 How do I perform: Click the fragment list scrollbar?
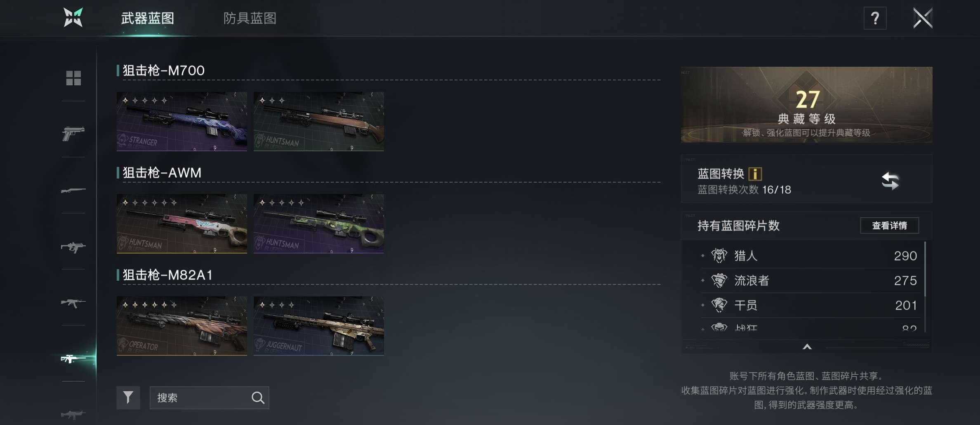(925, 286)
